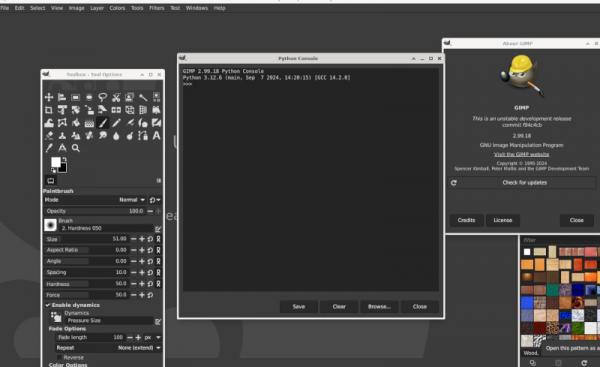
Task: Open the Colors menu
Action: pyautogui.click(x=117, y=8)
